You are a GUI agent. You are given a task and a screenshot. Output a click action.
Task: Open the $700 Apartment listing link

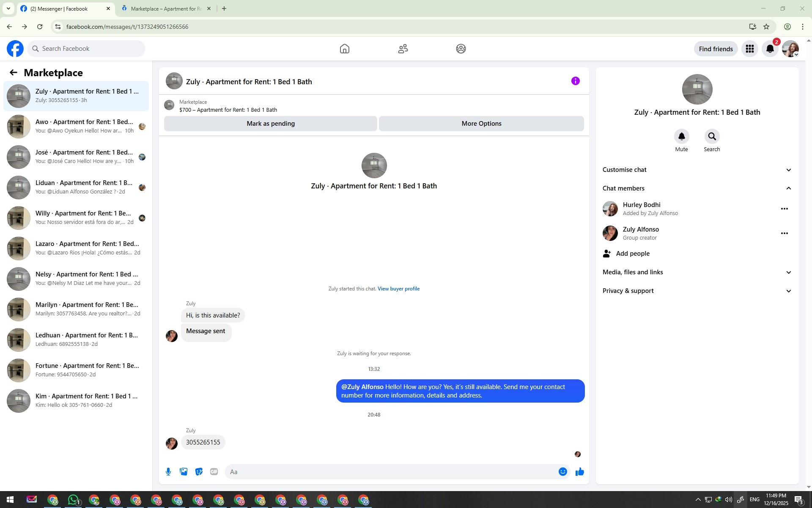(x=228, y=110)
